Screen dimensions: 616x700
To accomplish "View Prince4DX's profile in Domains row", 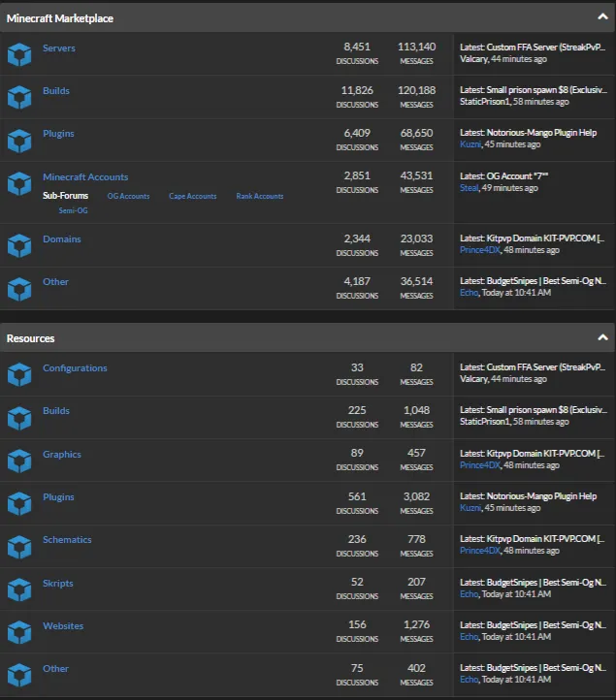I will tap(480, 250).
